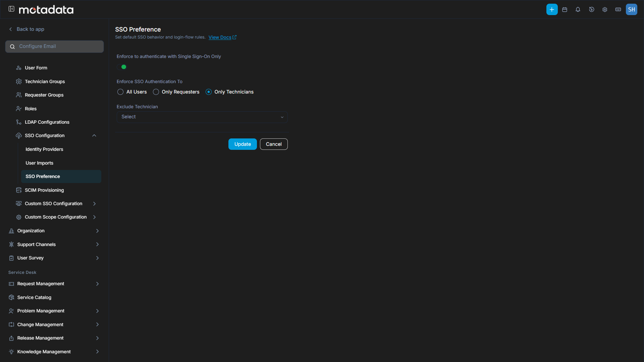Select the All Users radio option

(x=120, y=92)
